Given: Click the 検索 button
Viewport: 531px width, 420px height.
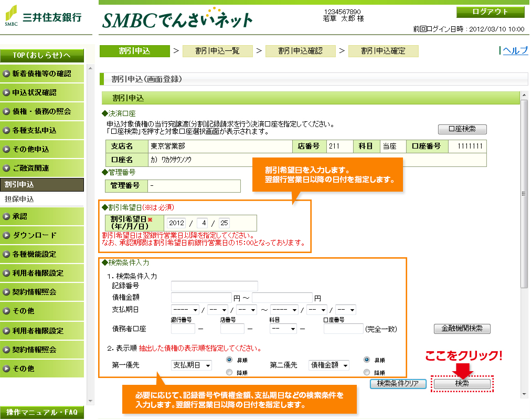Looking at the screenshot, I should click(x=462, y=383).
